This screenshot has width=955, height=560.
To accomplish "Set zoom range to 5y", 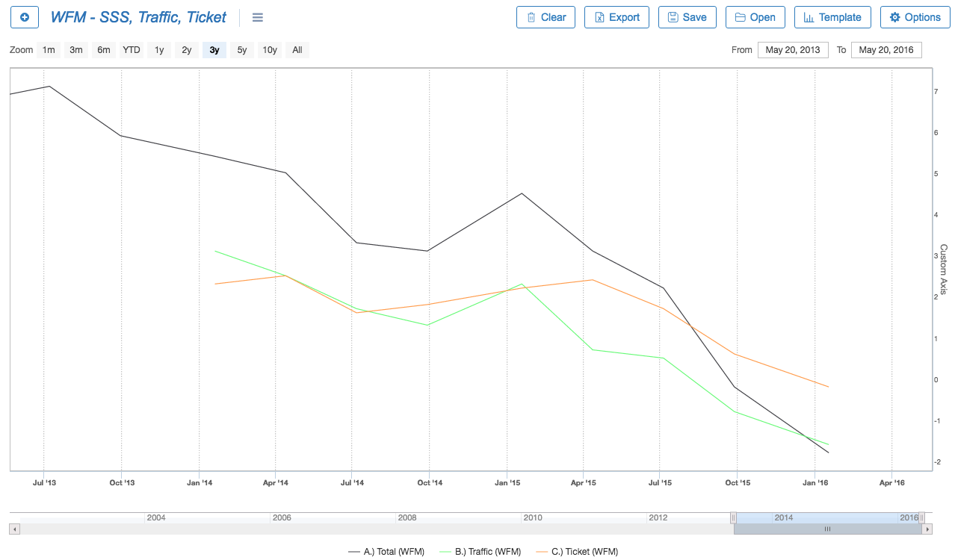I will coord(242,50).
